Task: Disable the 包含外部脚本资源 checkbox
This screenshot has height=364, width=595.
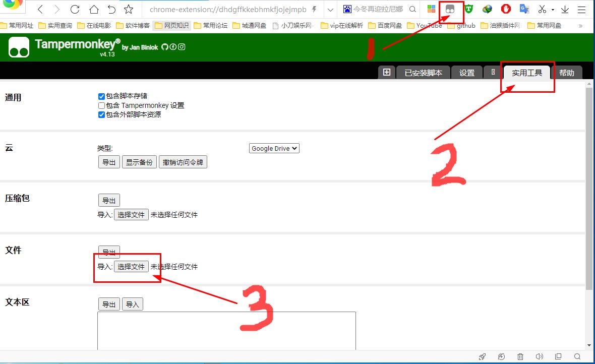Action: [x=101, y=114]
